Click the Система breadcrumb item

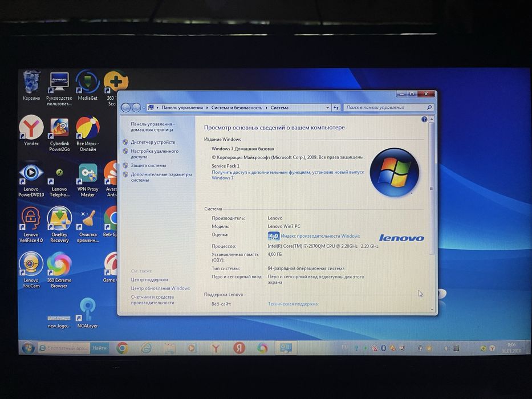279,108
